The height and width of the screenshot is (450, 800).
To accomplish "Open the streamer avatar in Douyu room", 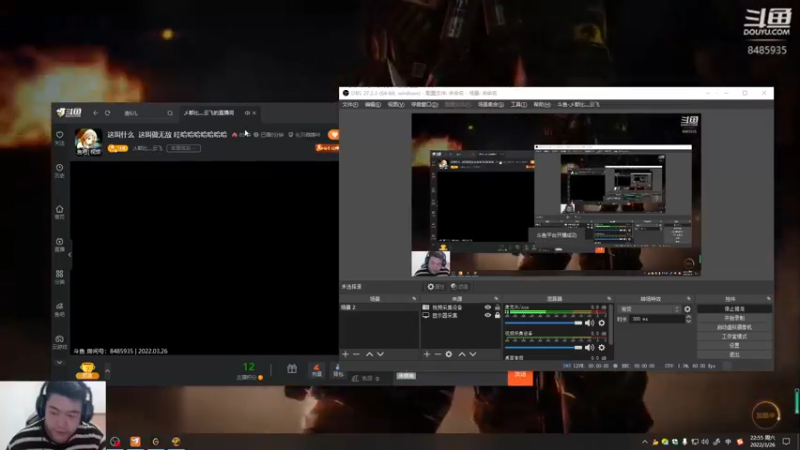I will (x=88, y=141).
